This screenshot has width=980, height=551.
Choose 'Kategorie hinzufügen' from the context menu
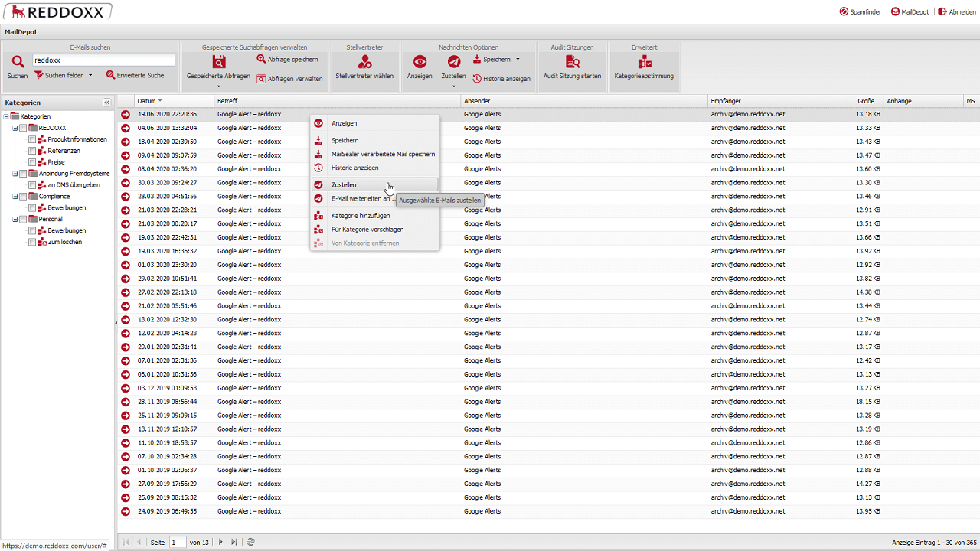(375, 215)
